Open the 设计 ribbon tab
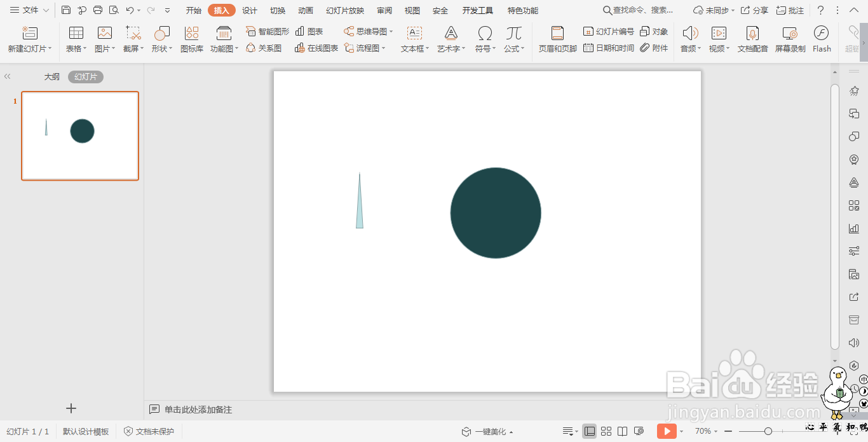Viewport: 868px width, 442px height. point(250,10)
